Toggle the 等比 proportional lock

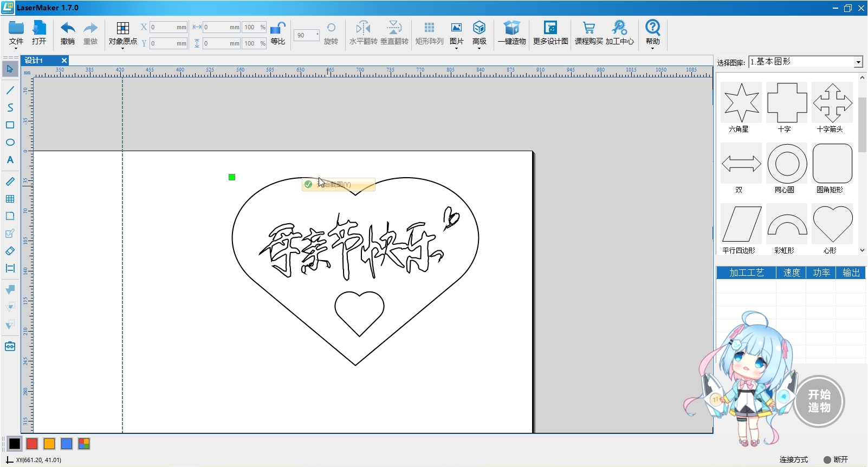(x=278, y=28)
